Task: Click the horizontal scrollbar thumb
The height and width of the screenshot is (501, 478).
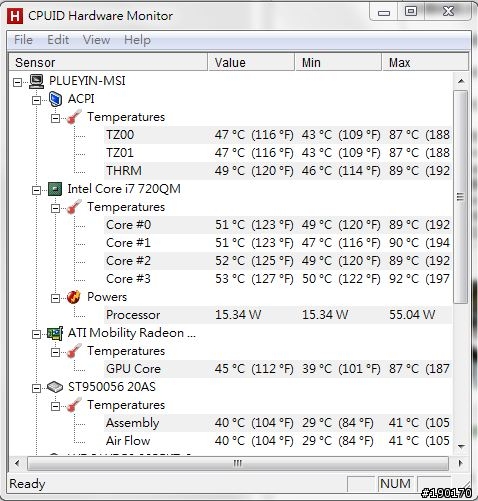Action: [238, 463]
